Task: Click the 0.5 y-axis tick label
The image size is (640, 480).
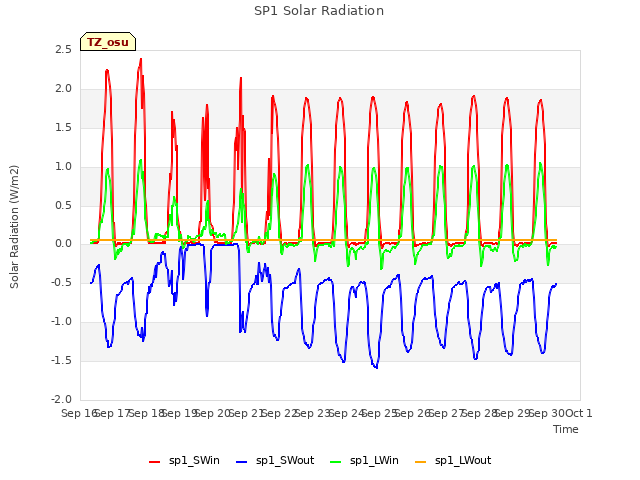Action: pyautogui.click(x=63, y=205)
